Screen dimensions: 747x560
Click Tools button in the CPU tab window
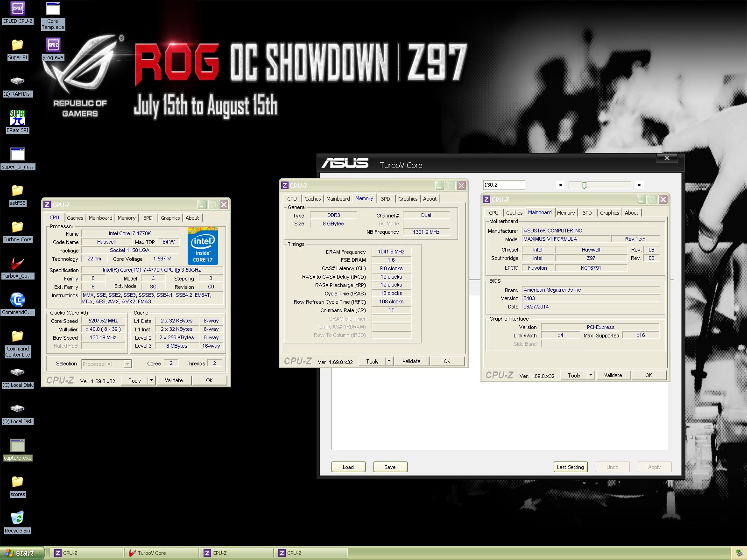pyautogui.click(x=135, y=380)
